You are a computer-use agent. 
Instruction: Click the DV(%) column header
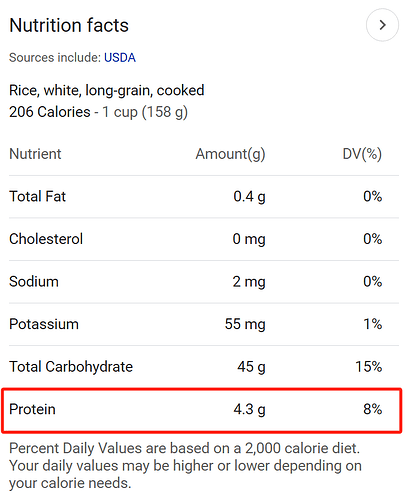click(x=362, y=154)
